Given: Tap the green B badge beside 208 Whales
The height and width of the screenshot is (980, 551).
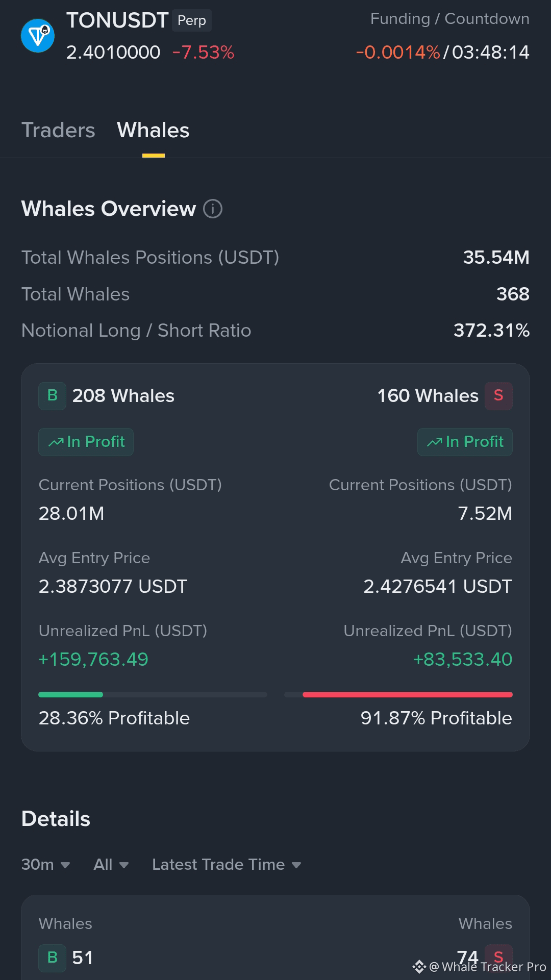Looking at the screenshot, I should tap(52, 396).
